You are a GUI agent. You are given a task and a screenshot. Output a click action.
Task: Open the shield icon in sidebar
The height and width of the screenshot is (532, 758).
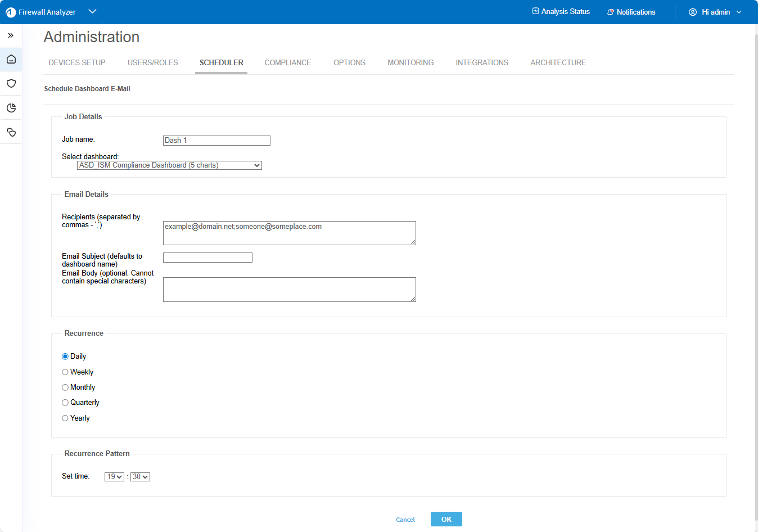coord(11,84)
